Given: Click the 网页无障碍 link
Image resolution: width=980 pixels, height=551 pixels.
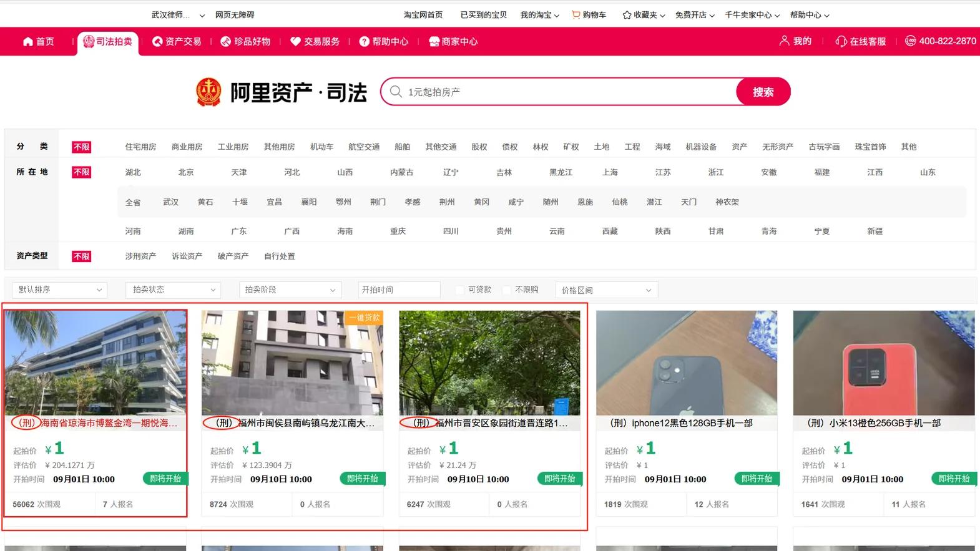Looking at the screenshot, I should (235, 15).
